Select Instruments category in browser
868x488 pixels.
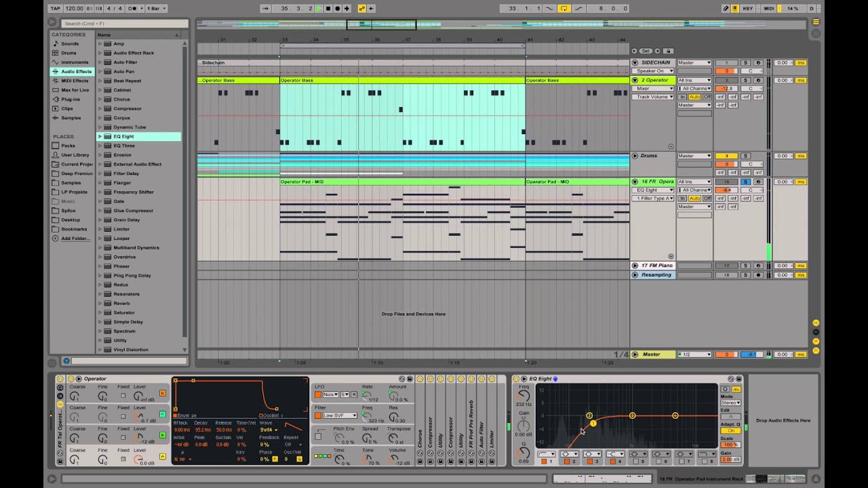[75, 62]
